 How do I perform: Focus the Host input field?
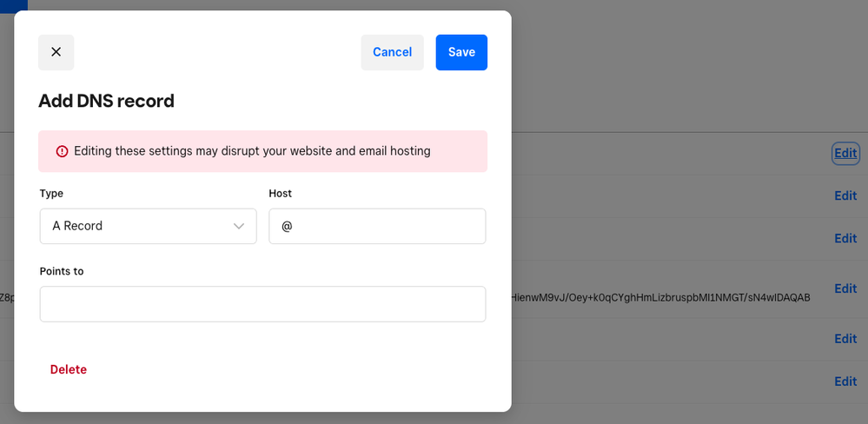377,226
